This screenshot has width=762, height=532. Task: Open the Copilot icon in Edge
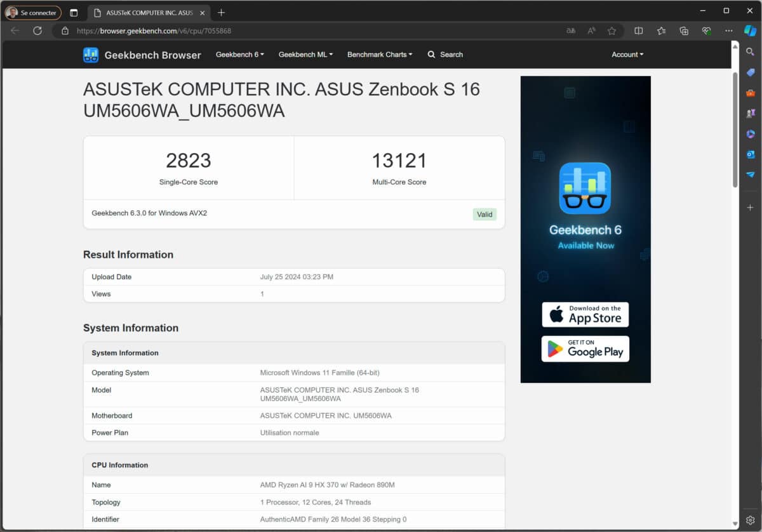pyautogui.click(x=750, y=30)
